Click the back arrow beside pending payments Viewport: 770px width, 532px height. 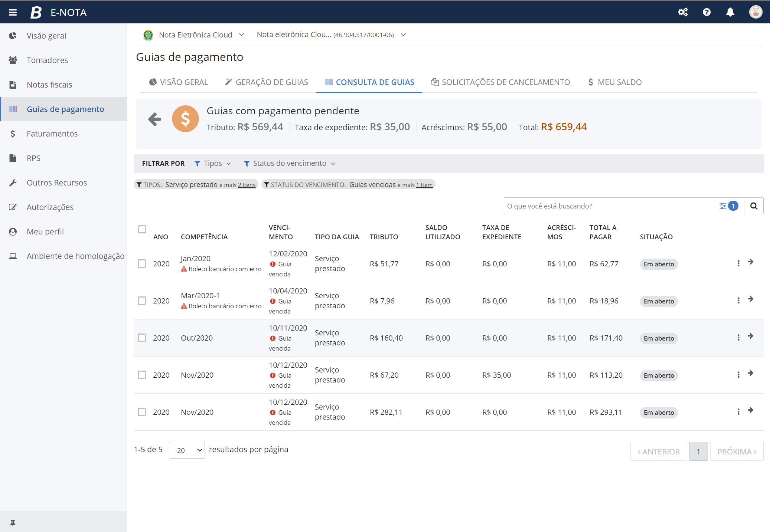154,119
